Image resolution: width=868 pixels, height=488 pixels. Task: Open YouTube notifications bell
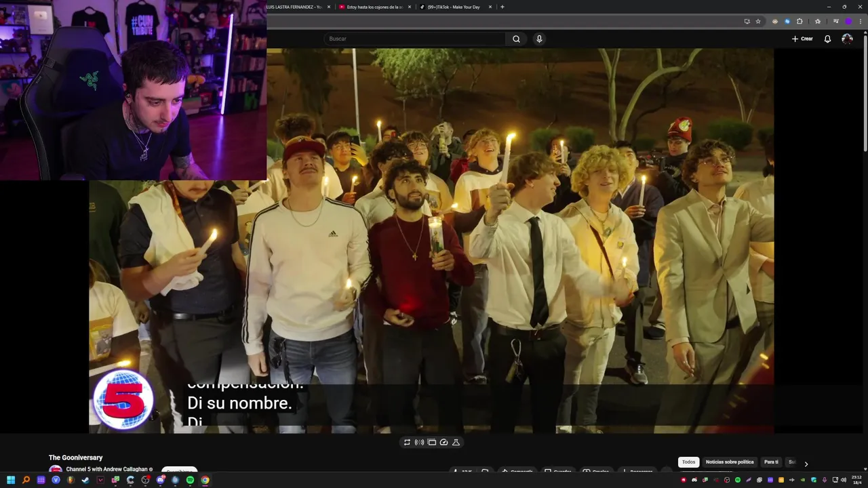827,39
